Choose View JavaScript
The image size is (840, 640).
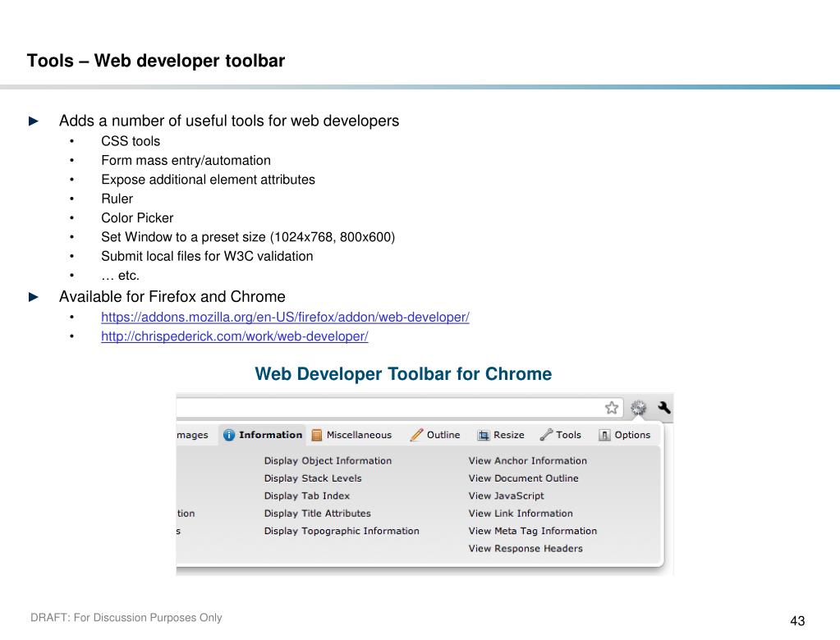(x=507, y=496)
